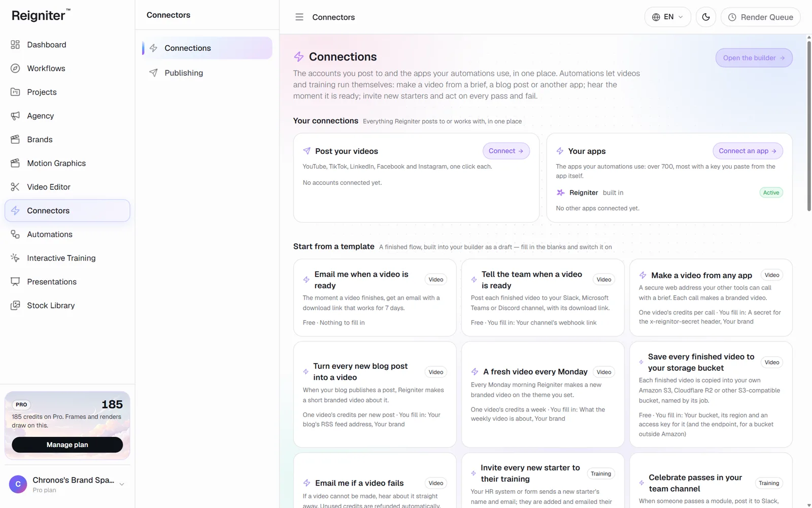Open the Tell the team when a video is ready template
This screenshot has height=508, width=812.
pyautogui.click(x=543, y=298)
